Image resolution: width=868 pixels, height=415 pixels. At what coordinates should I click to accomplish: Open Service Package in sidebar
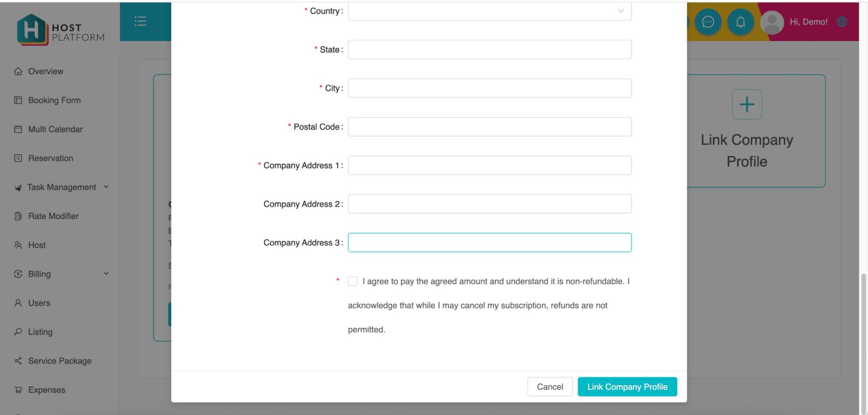(x=60, y=361)
